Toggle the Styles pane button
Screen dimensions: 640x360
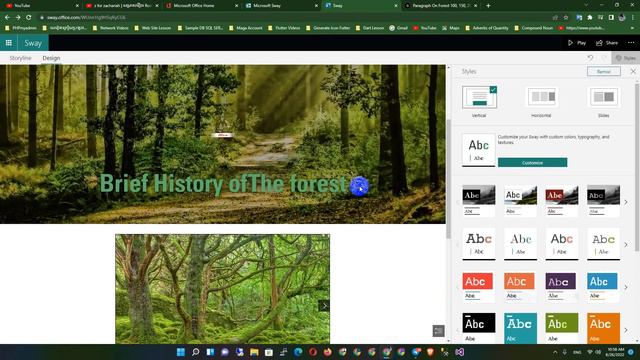pyautogui.click(x=625, y=58)
